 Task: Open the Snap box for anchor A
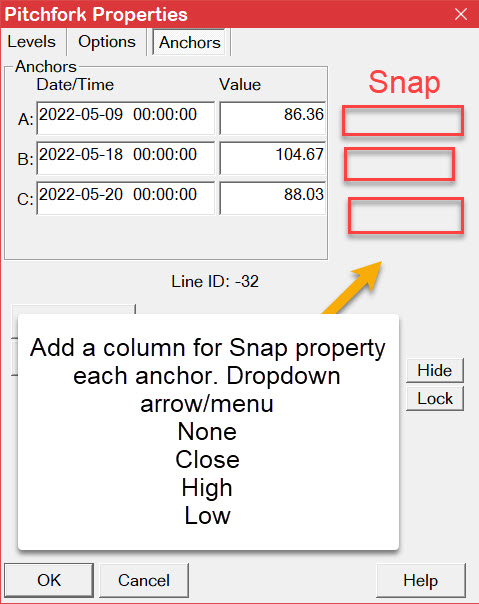(403, 121)
